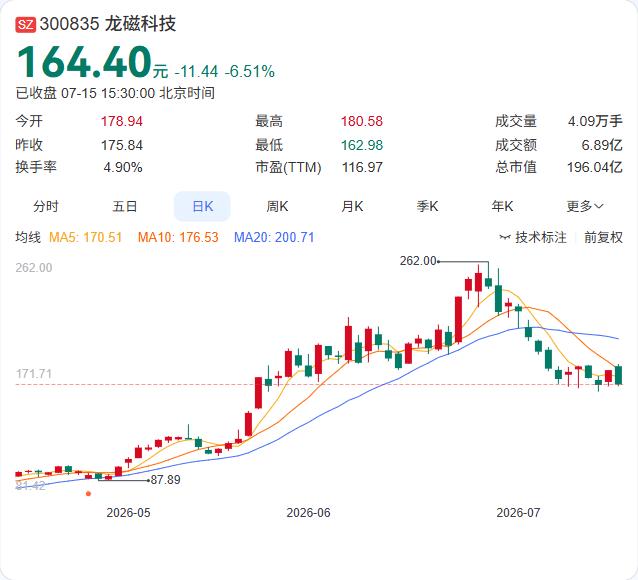
Task: Click the 今开 label
Action: [x=29, y=121]
